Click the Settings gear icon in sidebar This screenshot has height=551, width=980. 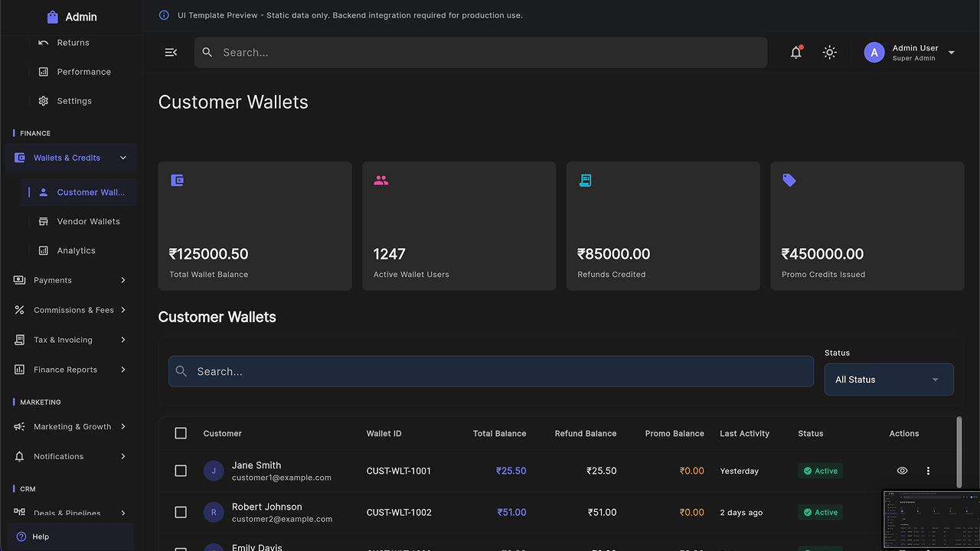tap(43, 101)
